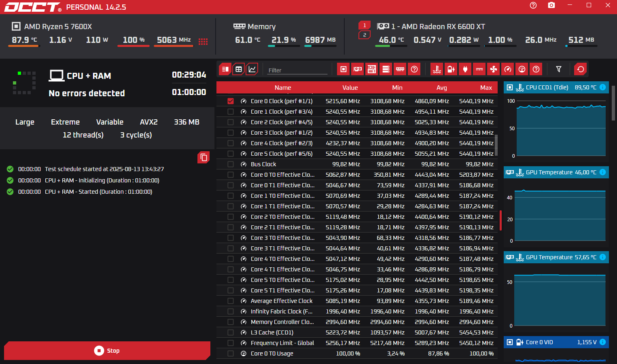Uncheck the Core 0 Clock row checkbox
Image resolution: width=617 pixels, height=364 pixels.
[231, 101]
